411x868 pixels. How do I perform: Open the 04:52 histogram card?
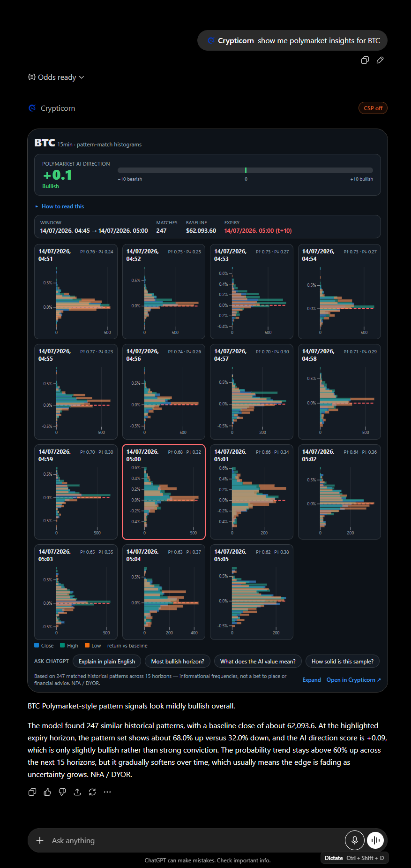164,291
